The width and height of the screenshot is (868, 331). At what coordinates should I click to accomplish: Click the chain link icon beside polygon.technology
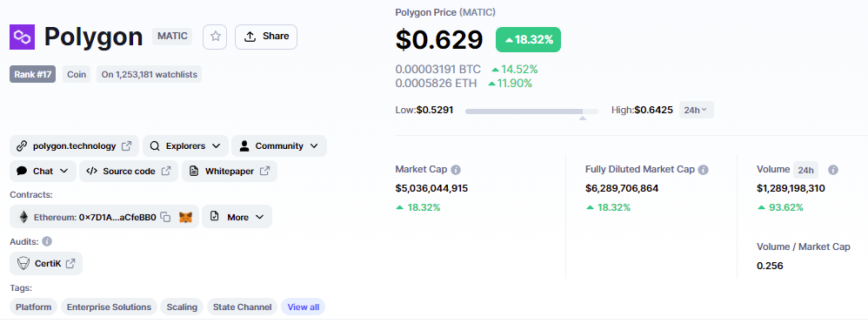[22, 145]
